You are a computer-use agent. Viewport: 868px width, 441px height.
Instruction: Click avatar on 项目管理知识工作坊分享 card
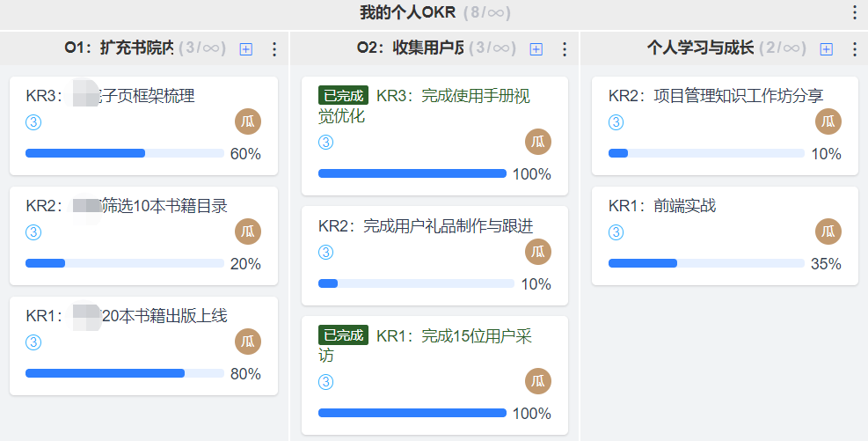[828, 121]
